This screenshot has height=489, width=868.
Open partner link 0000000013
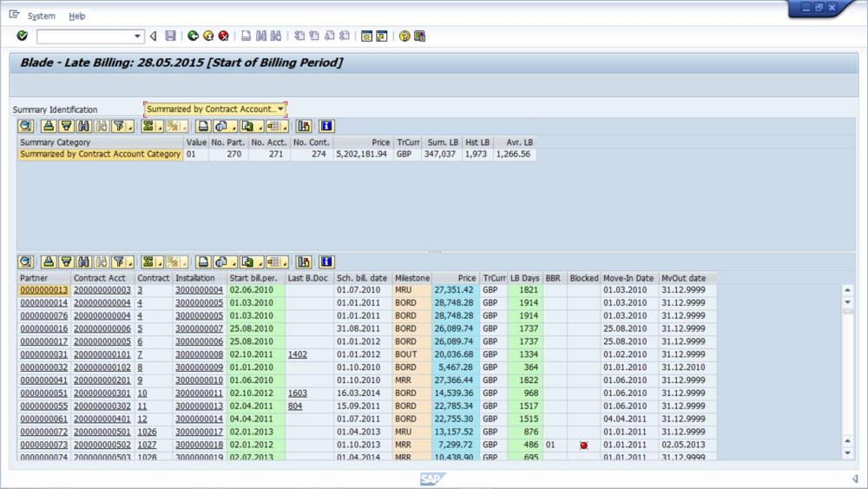(43, 290)
